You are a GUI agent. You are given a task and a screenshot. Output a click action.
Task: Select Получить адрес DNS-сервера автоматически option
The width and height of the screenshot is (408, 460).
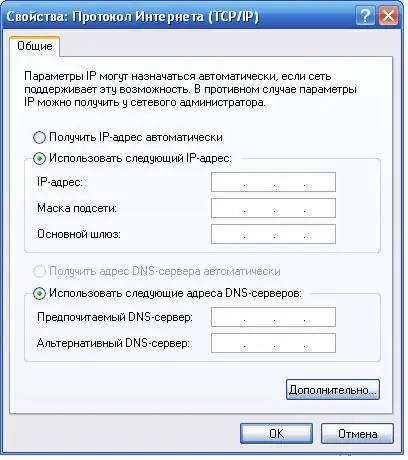pos(39,272)
